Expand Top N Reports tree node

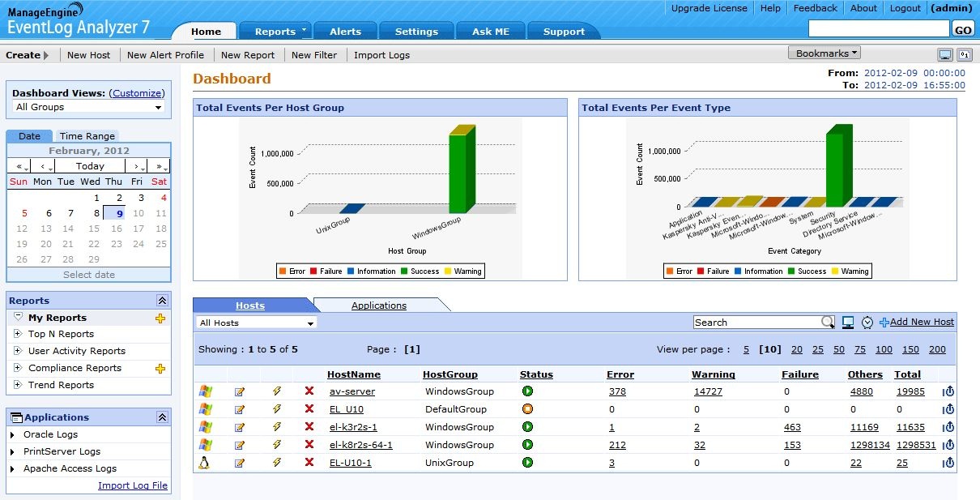18,334
